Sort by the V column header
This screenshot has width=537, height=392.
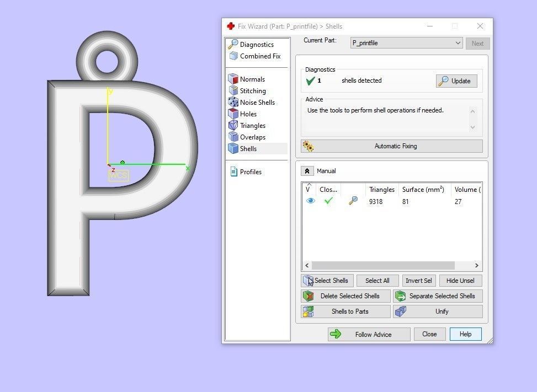point(308,189)
